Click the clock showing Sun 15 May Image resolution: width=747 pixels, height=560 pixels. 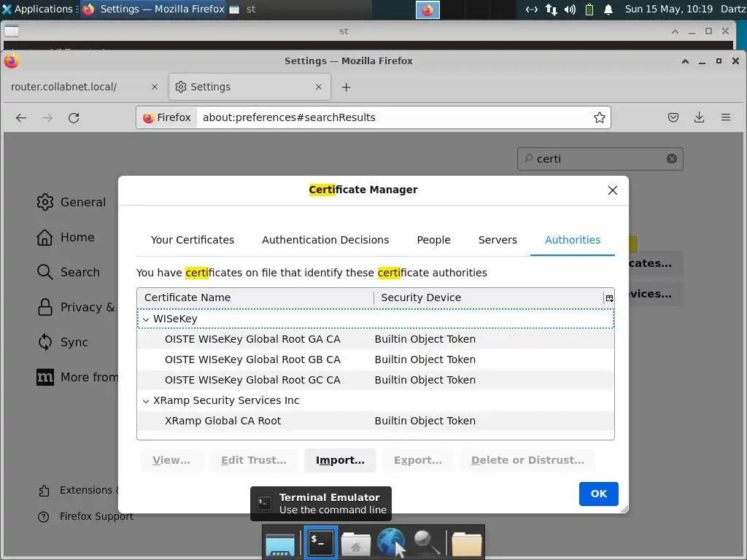(668, 9)
